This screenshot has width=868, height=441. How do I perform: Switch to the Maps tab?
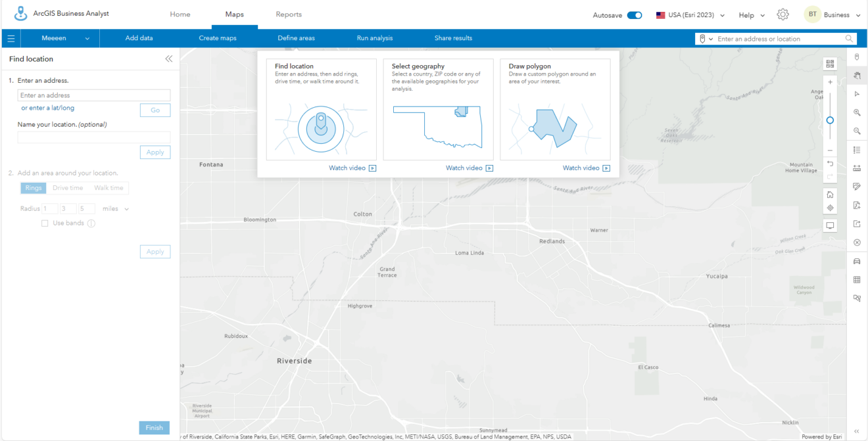click(x=234, y=14)
